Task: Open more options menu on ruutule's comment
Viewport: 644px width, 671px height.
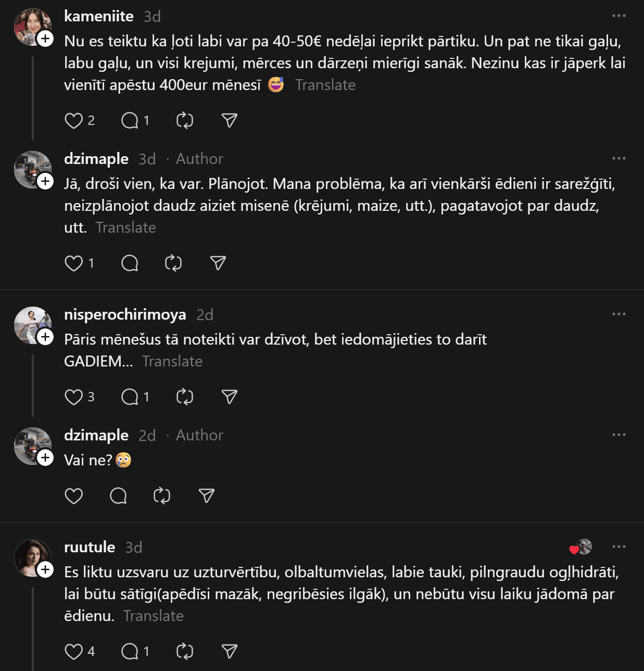Action: (x=618, y=547)
